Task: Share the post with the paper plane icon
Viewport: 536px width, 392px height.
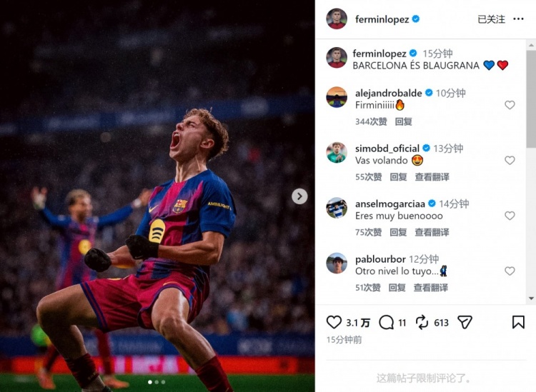Action: point(465,322)
